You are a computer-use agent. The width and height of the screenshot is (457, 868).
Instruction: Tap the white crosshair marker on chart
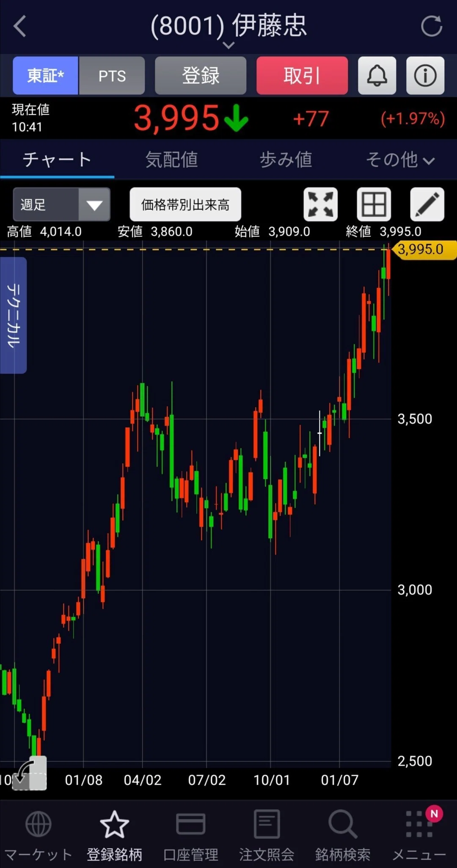[x=319, y=433]
